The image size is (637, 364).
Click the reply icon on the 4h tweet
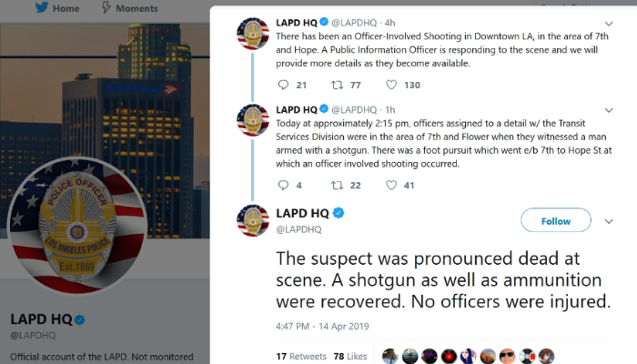coord(283,85)
